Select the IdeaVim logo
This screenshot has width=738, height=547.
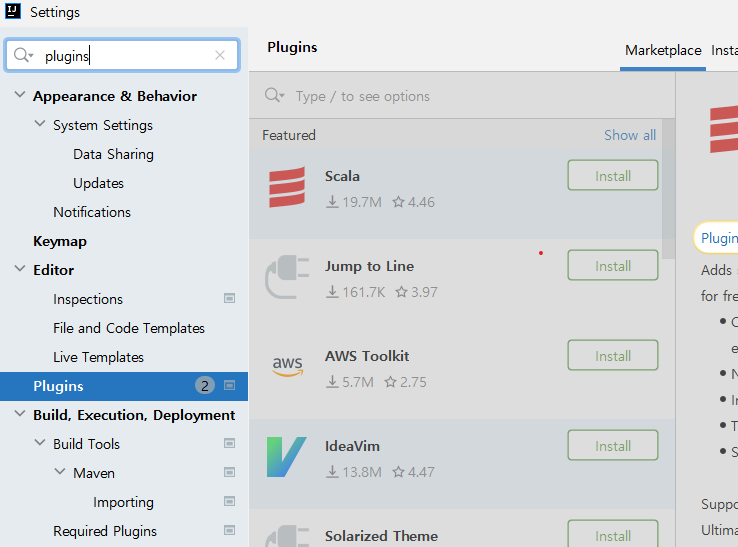click(286, 457)
